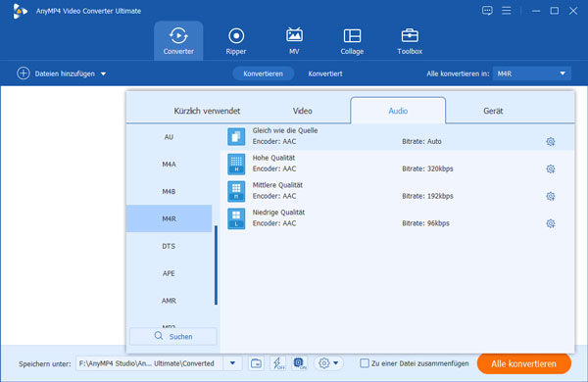Select the AMR audio format

pos(169,301)
